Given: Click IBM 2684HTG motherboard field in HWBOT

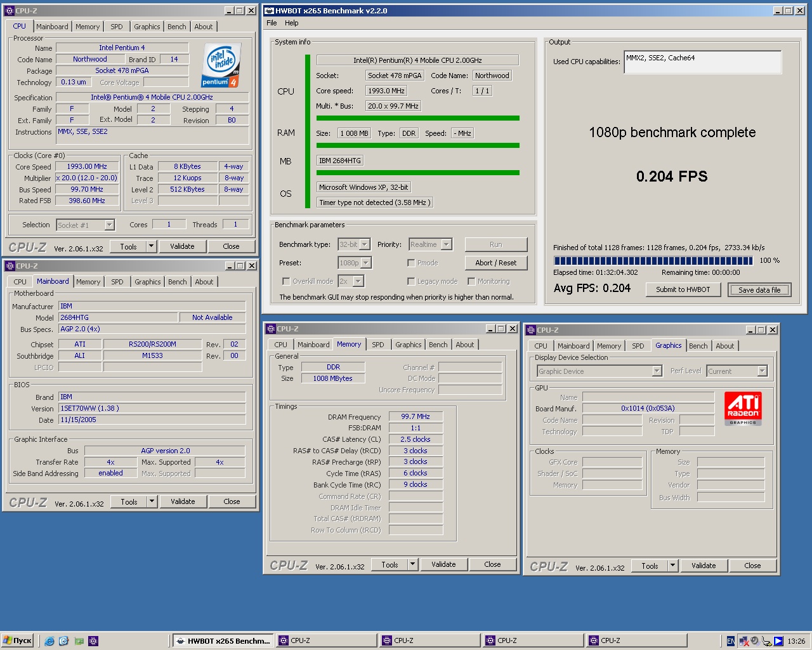Looking at the screenshot, I should (340, 161).
